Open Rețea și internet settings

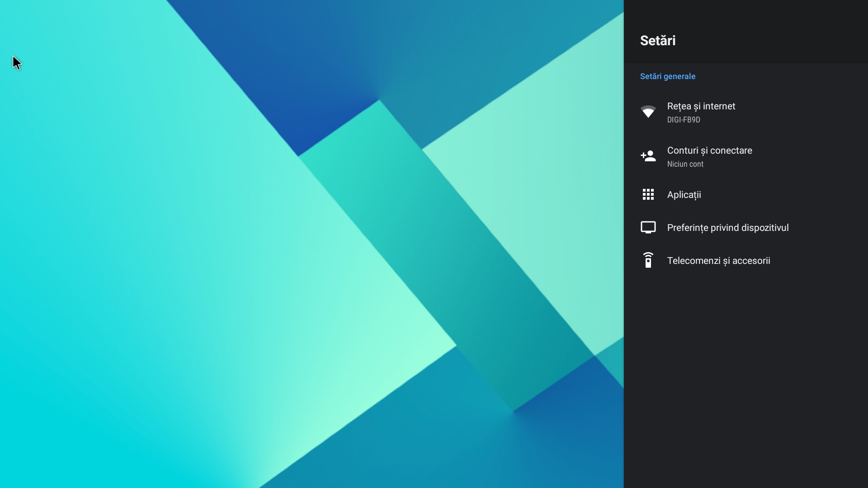(x=701, y=106)
